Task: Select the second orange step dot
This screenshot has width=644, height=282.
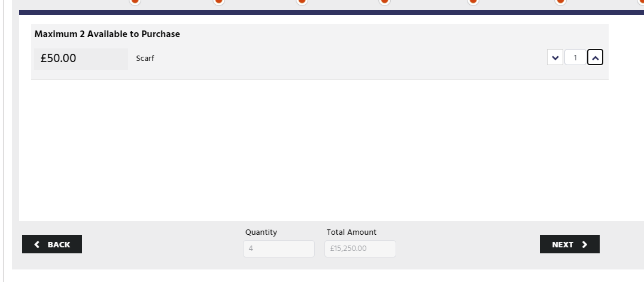Action: 218,1
